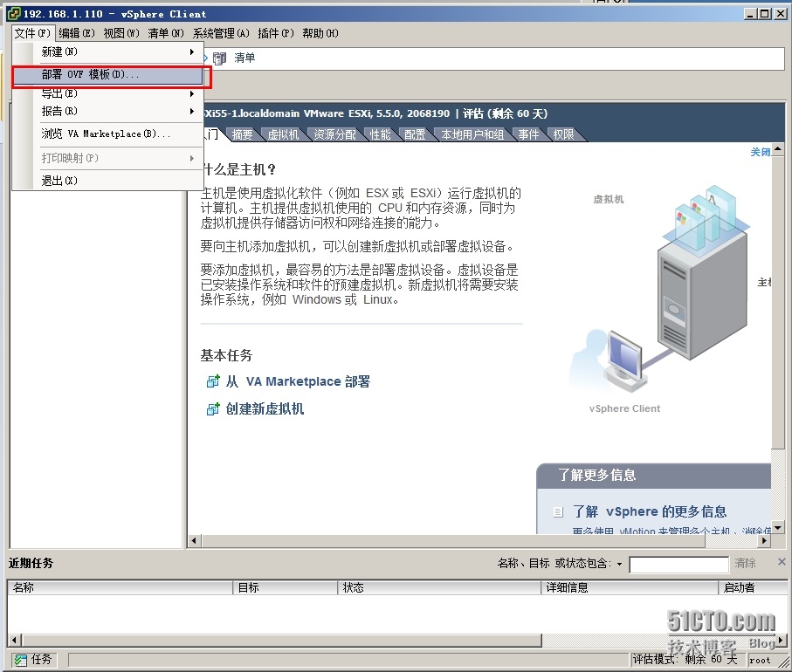Expand the 导出(E) submenu
This screenshot has height=672, width=792.
107,93
